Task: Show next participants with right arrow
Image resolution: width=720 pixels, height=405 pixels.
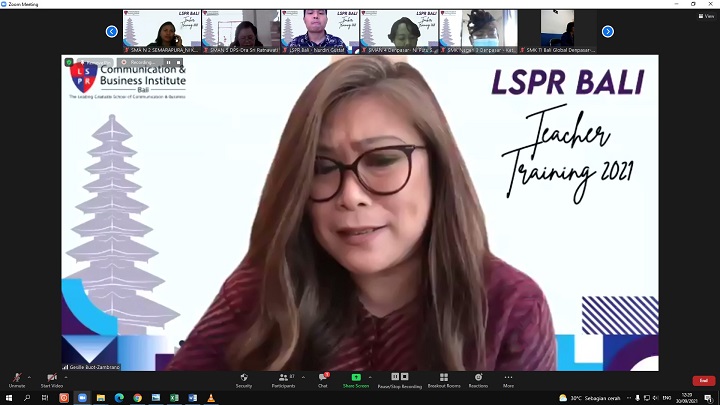Action: coord(608,32)
